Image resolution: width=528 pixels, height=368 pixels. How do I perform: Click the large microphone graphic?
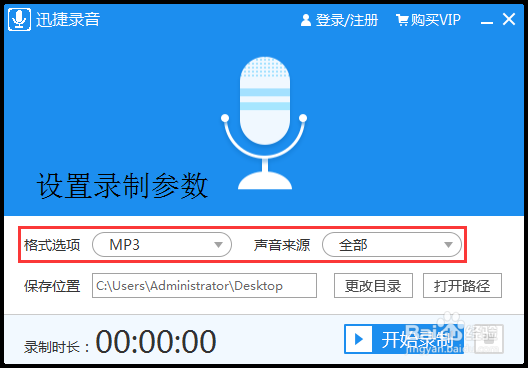264,123
